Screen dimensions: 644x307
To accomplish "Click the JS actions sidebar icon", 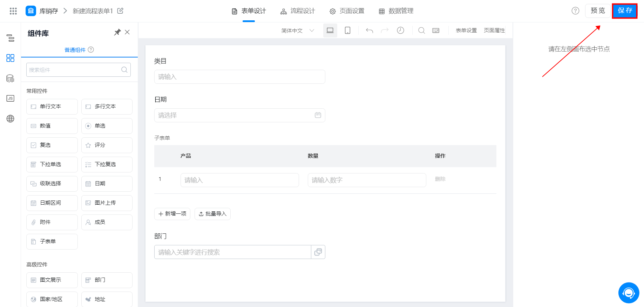I will pyautogui.click(x=11, y=98).
